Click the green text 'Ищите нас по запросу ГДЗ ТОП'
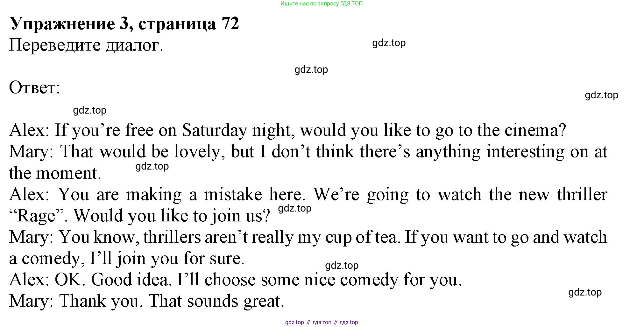 [322, 4]
